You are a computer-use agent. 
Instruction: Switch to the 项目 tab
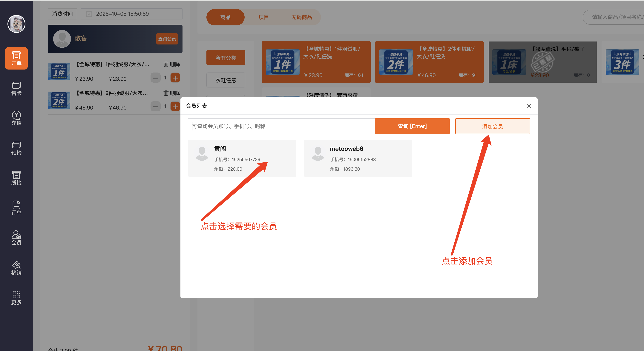coord(263,17)
